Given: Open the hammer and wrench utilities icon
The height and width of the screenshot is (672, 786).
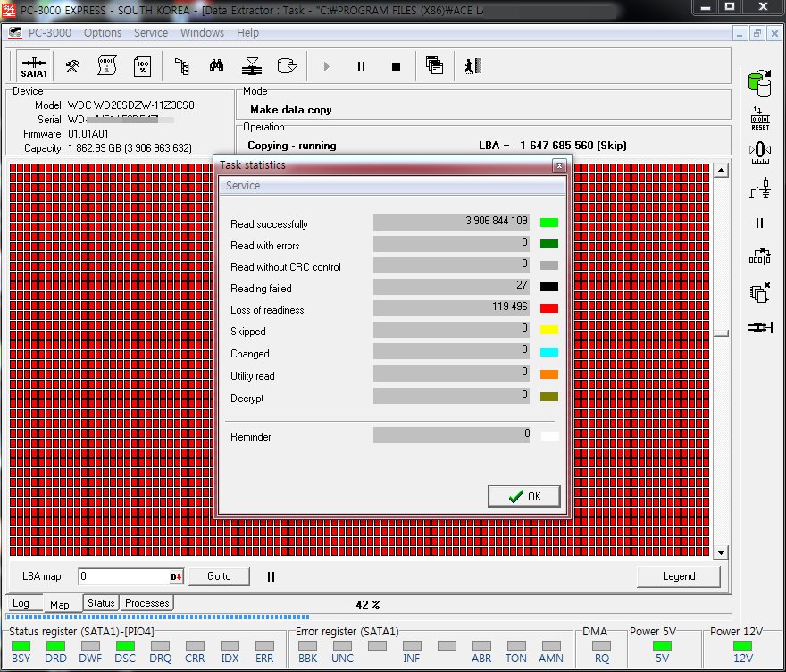Looking at the screenshot, I should pos(72,66).
